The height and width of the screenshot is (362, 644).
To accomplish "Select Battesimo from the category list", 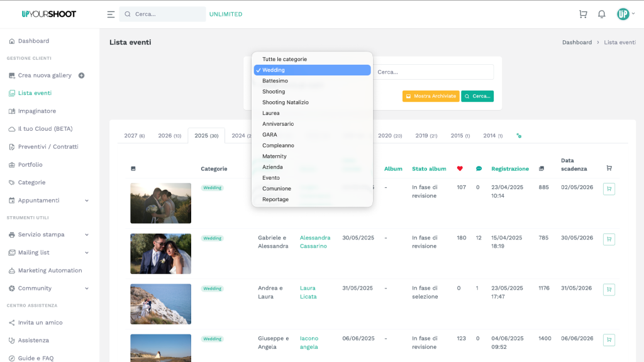I will pos(275,81).
